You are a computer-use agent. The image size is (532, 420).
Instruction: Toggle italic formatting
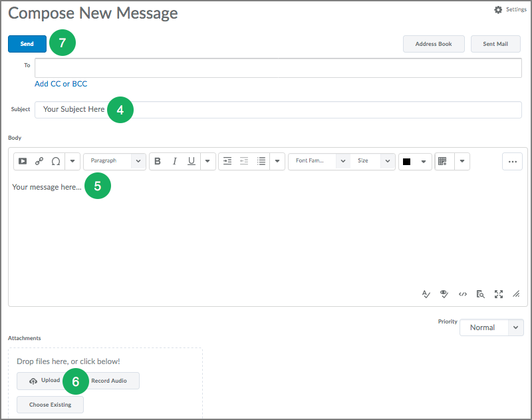coord(174,161)
